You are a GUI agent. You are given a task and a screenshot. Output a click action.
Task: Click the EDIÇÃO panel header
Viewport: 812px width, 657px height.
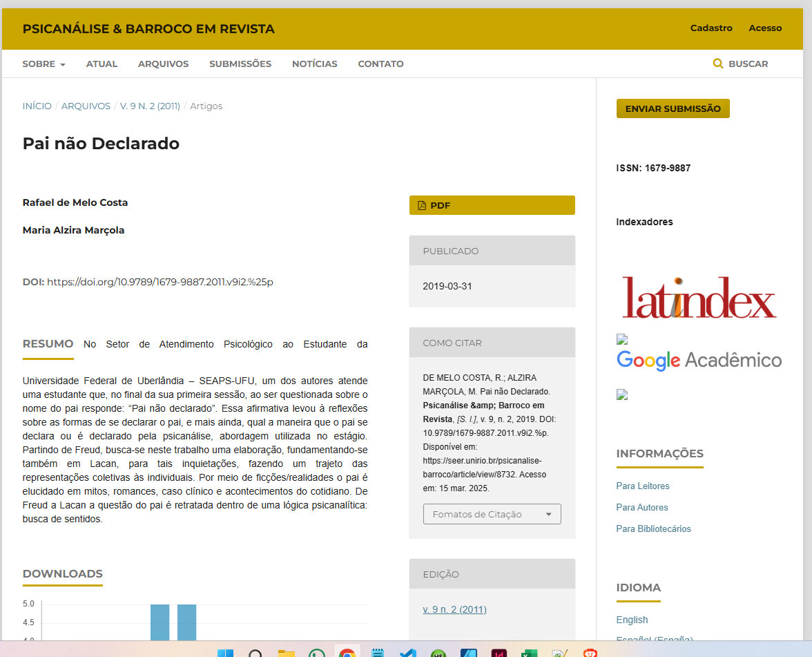point(492,574)
